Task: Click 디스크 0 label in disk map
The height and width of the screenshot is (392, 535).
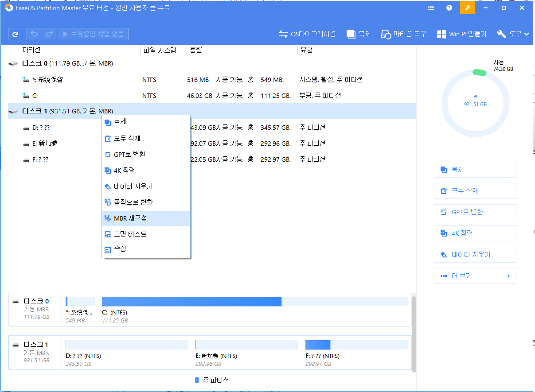Action: [x=36, y=301]
